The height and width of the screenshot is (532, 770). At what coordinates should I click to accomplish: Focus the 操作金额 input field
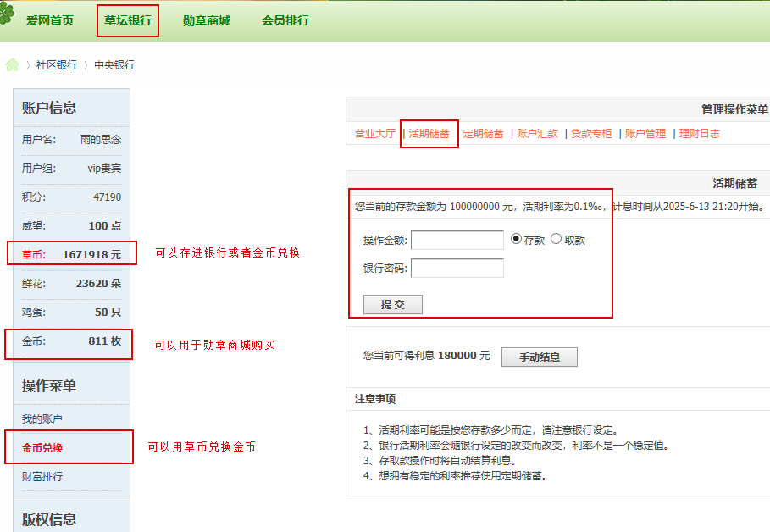457,241
